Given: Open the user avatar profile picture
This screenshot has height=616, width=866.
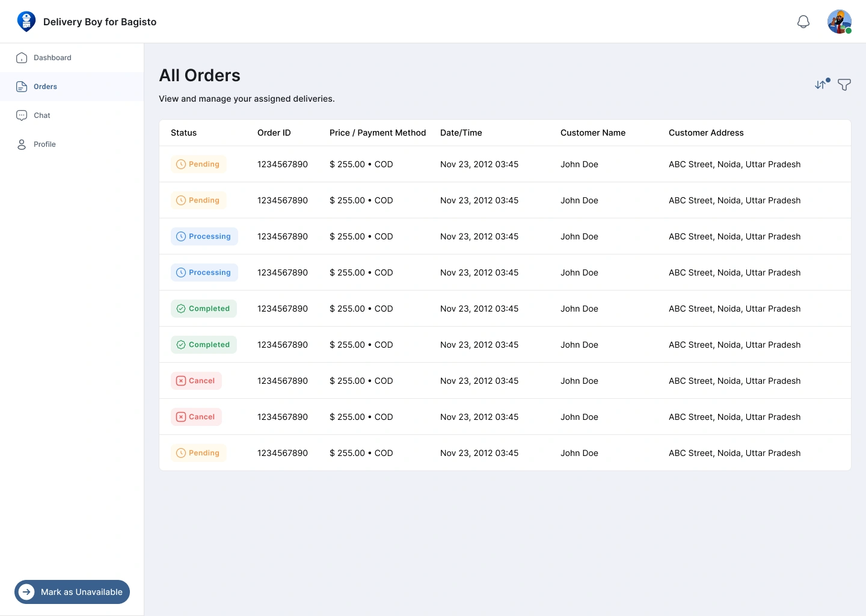Looking at the screenshot, I should click(840, 22).
